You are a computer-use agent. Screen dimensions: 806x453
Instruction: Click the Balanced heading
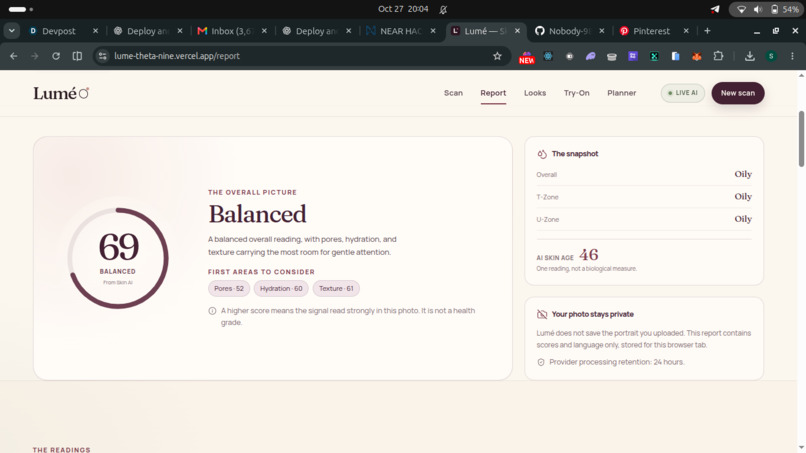pos(258,214)
